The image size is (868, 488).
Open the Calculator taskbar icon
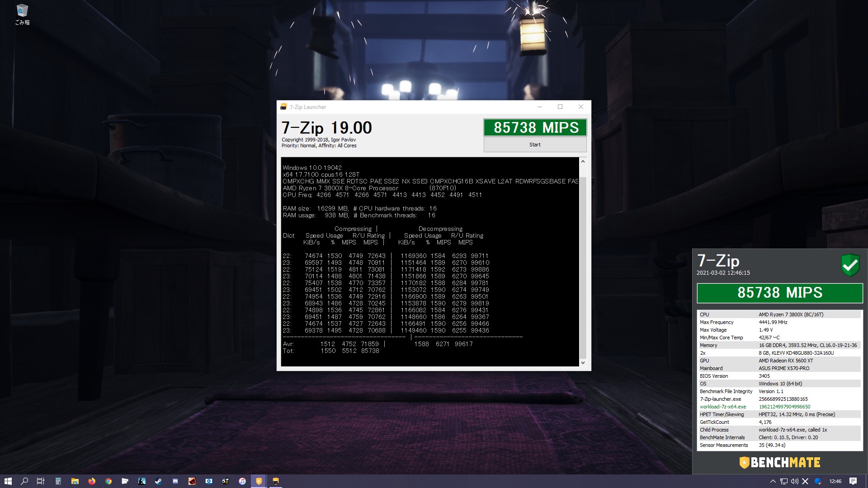click(58, 481)
